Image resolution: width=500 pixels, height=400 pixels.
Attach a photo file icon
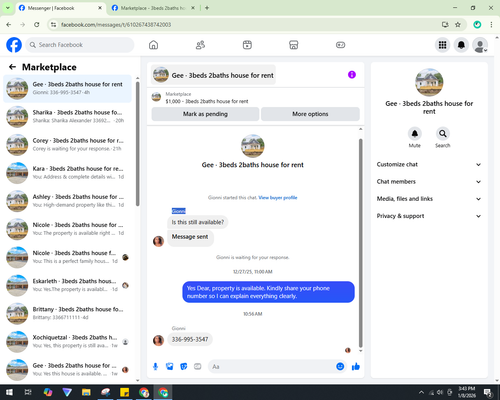(x=169, y=367)
